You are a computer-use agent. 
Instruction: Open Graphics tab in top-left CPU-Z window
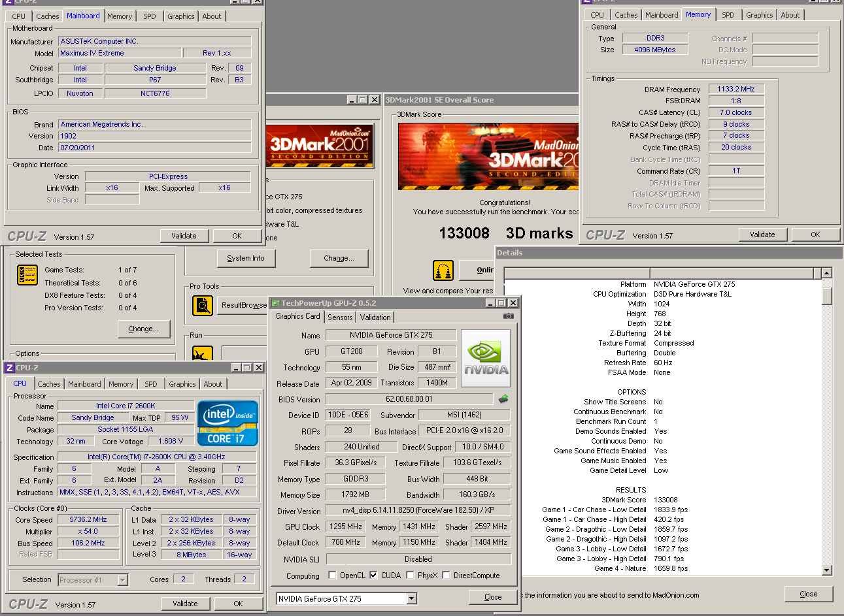[181, 16]
